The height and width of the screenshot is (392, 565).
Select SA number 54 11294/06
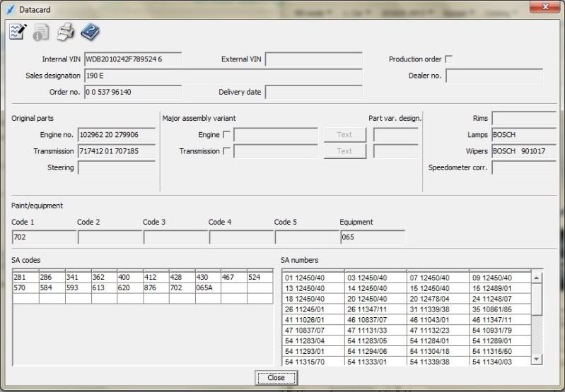pos(375,351)
